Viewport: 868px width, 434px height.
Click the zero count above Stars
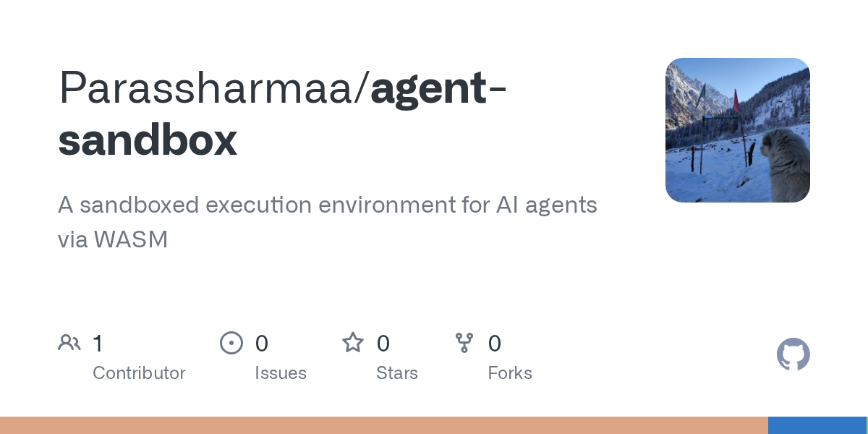(383, 344)
